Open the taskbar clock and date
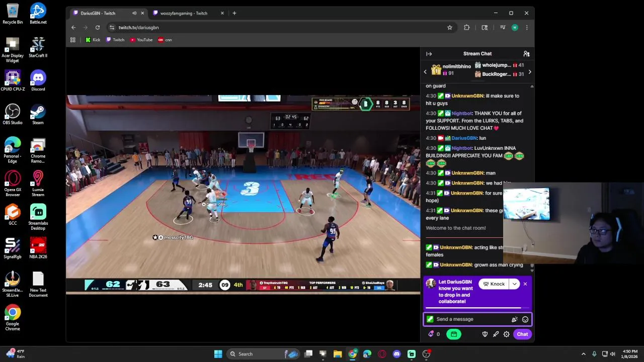Image resolution: width=644 pixels, height=362 pixels. [630, 354]
